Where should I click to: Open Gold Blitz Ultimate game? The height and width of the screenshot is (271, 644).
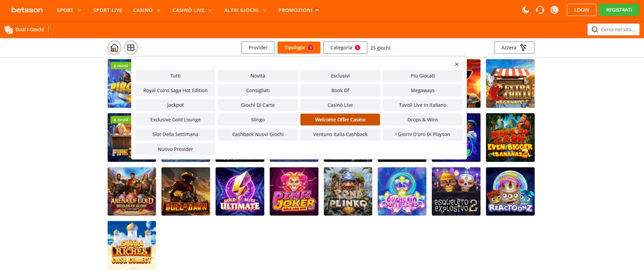tap(240, 191)
